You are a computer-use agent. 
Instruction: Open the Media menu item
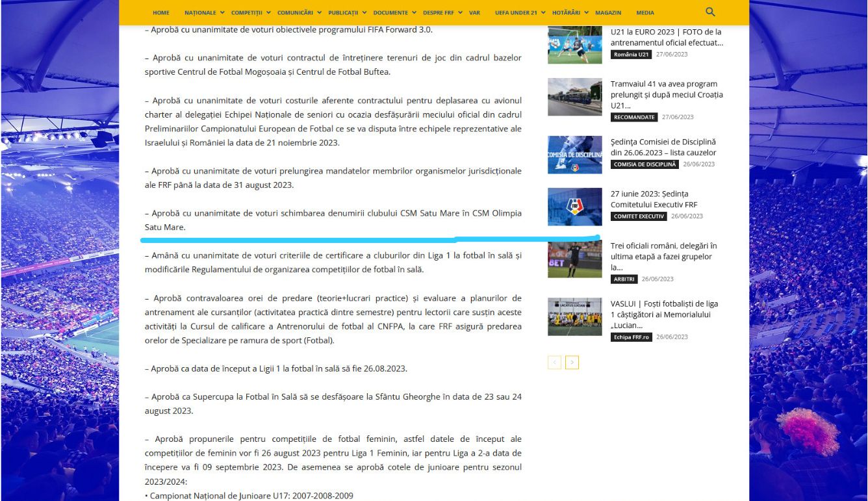(x=645, y=13)
